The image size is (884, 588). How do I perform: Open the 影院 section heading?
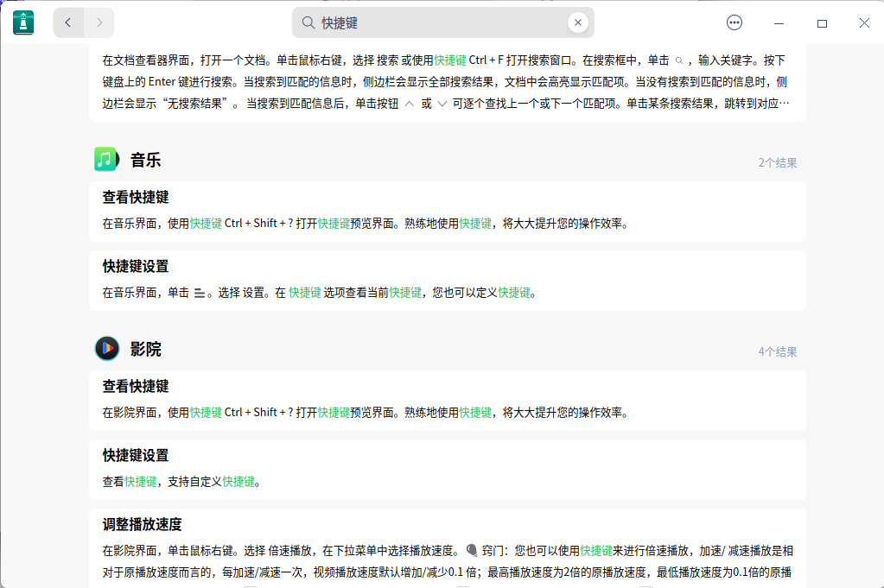pyautogui.click(x=145, y=349)
